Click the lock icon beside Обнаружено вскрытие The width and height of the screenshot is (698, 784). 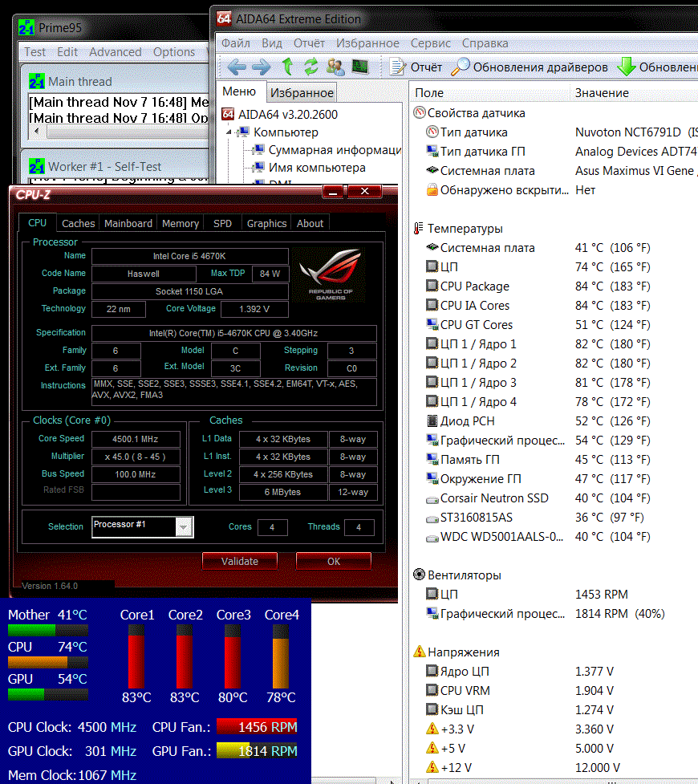point(432,189)
